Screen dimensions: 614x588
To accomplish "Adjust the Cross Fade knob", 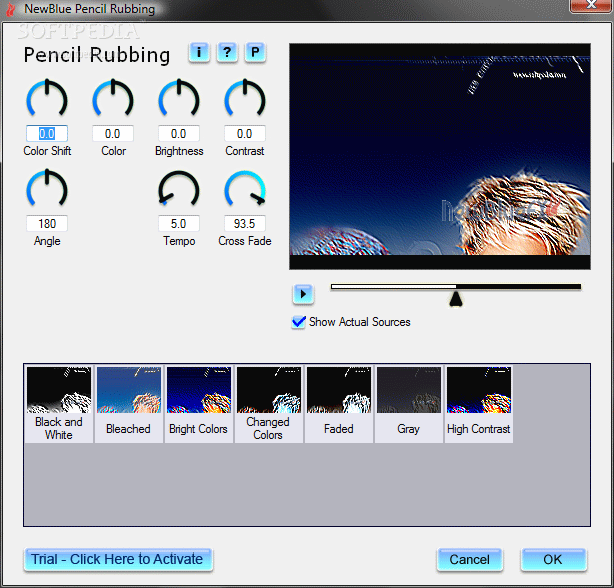I will click(x=245, y=189).
